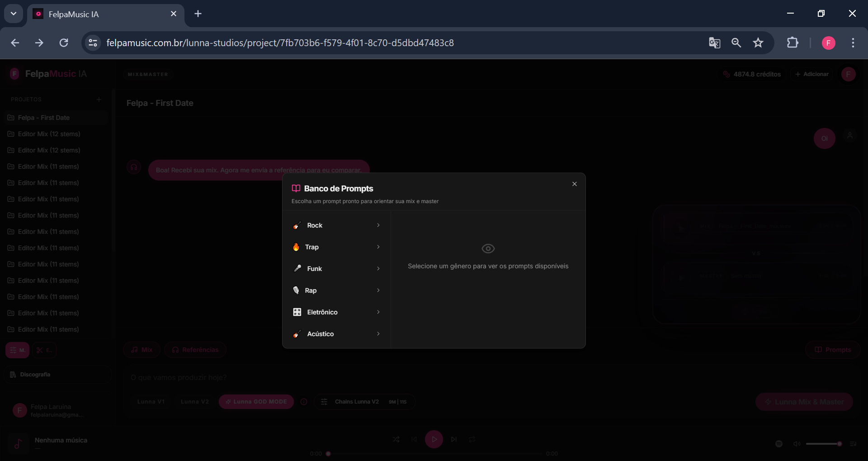Expand the Eletrônico genre prompts
The height and width of the screenshot is (461, 868).
tap(337, 312)
